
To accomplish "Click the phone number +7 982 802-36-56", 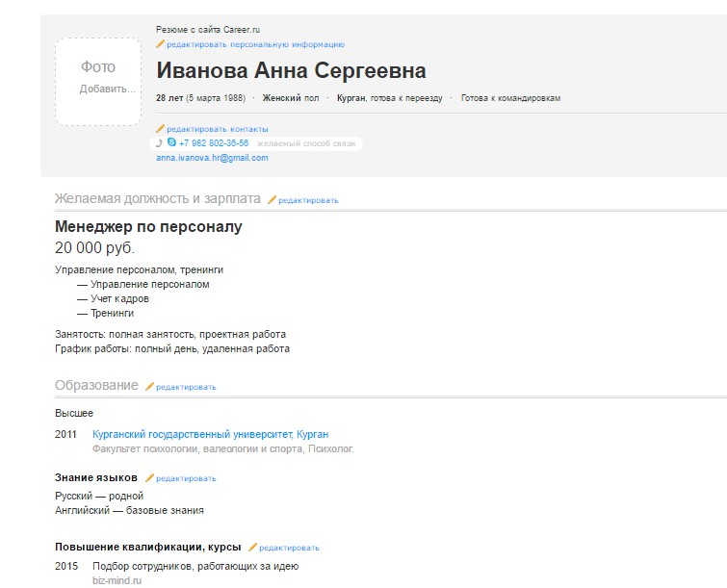I will pos(213,143).
